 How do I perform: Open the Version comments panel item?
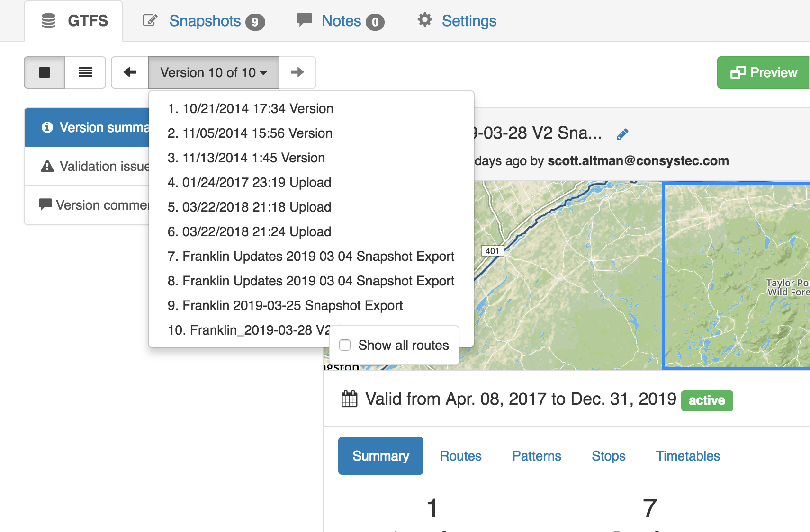click(x=87, y=205)
